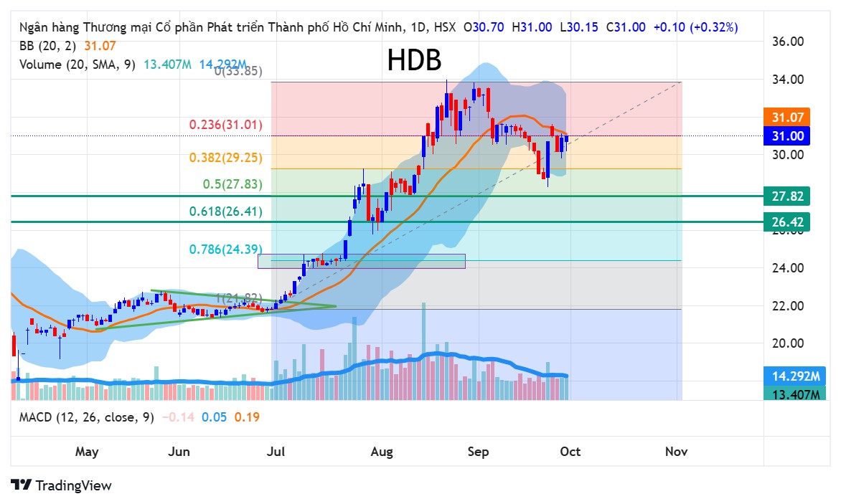The height and width of the screenshot is (504, 841).
Task: Select the 0.786(24.39) Fibonacci level label
Action: pyautogui.click(x=226, y=249)
